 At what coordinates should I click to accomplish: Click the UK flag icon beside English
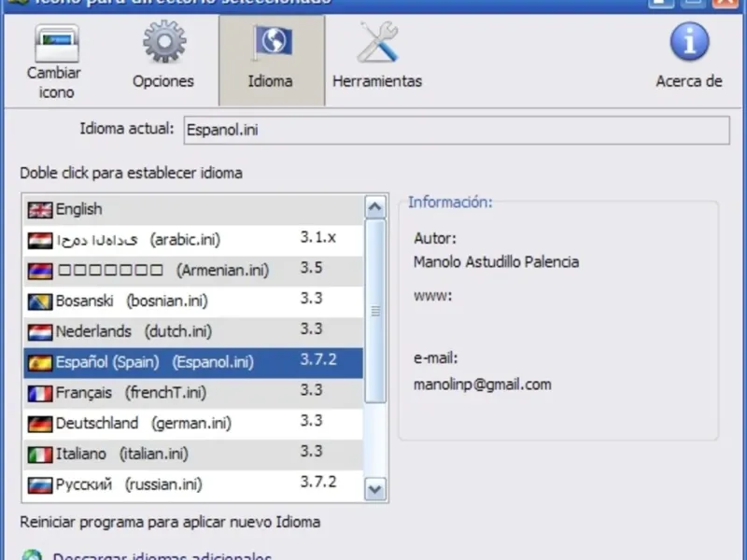(40, 210)
